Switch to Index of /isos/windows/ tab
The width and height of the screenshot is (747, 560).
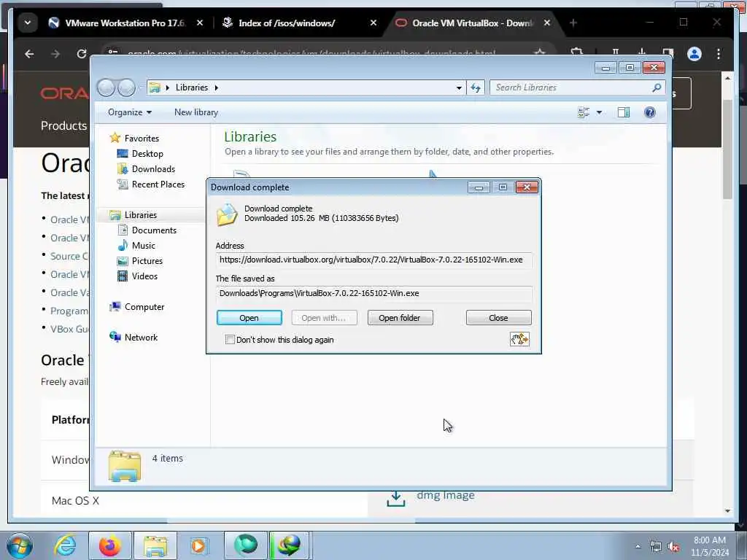pyautogui.click(x=286, y=23)
